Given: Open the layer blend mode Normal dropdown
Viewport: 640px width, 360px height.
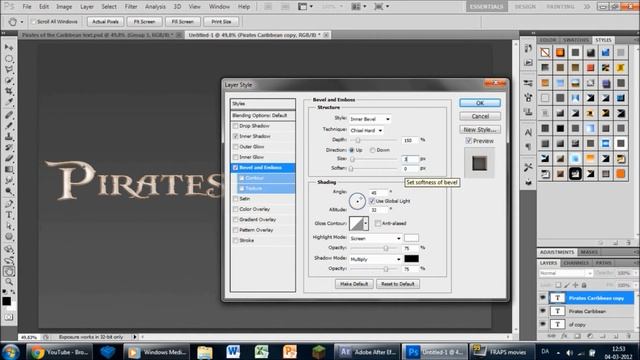Looking at the screenshot, I should [x=565, y=273].
